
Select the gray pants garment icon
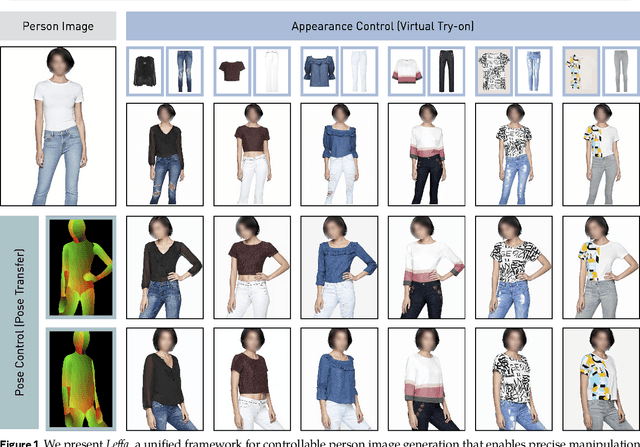coord(615,72)
